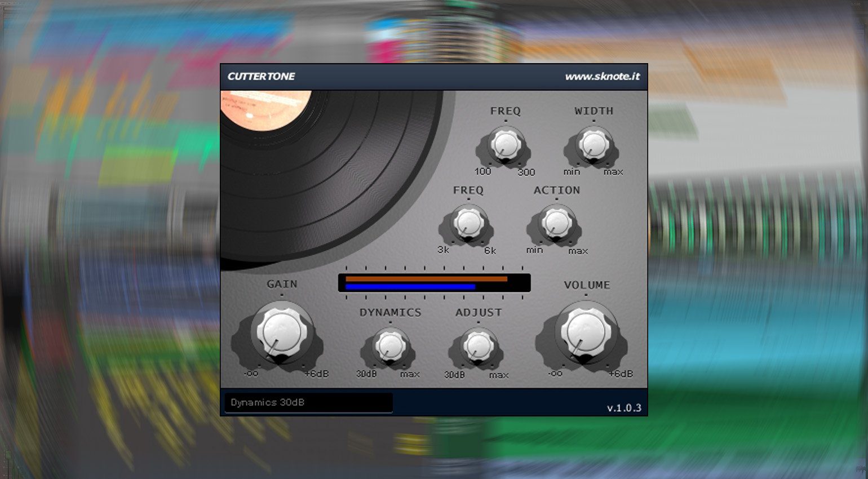Click the 'max' mark under the WIDTH knob
The image size is (868, 479).
pos(613,172)
